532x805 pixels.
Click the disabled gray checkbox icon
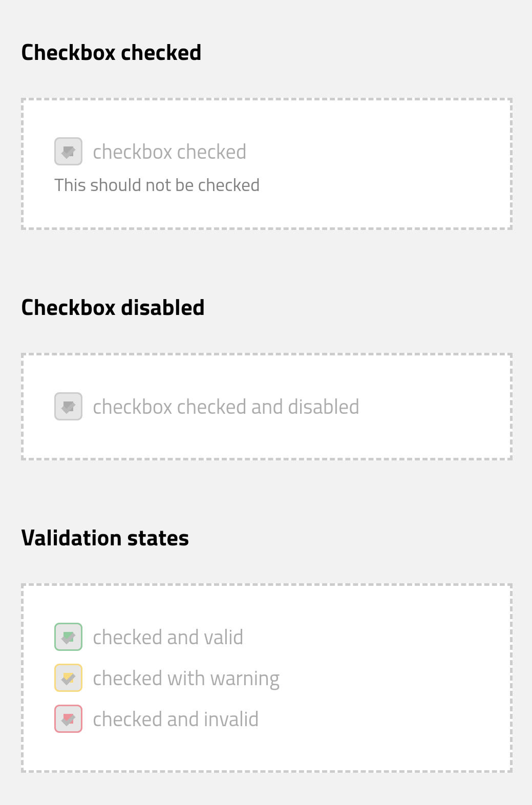[68, 406]
